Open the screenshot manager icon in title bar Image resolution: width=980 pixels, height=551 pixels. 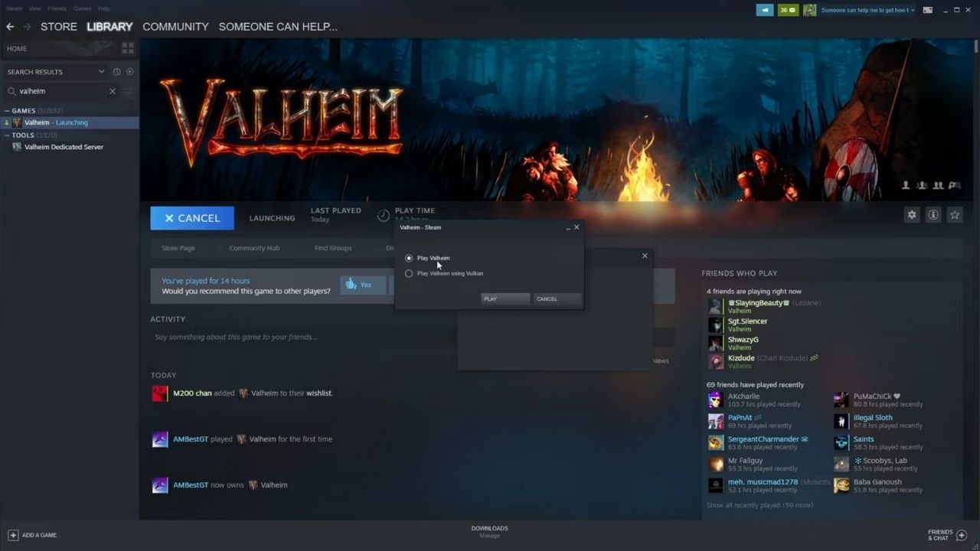[x=927, y=9]
